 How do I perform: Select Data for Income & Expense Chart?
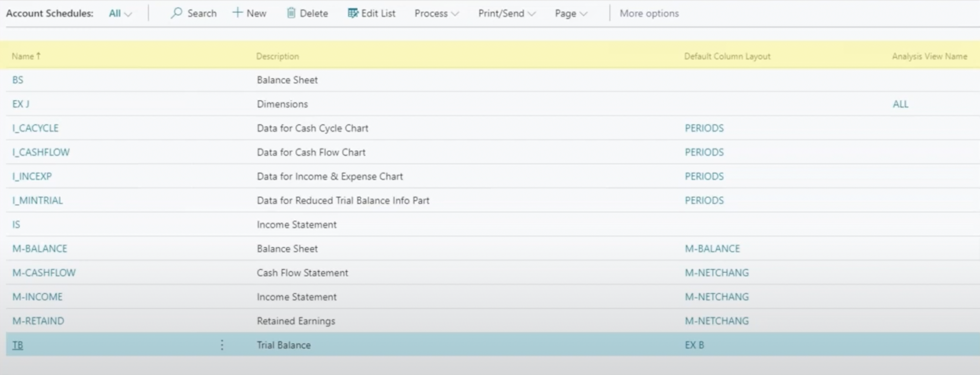(x=330, y=176)
